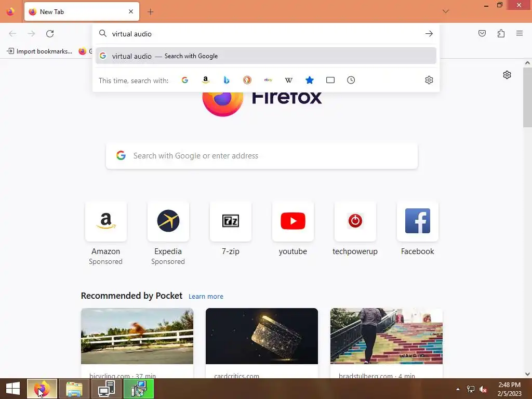Open the Windows Start button
Screen dimensions: 532x399
coord(13,389)
